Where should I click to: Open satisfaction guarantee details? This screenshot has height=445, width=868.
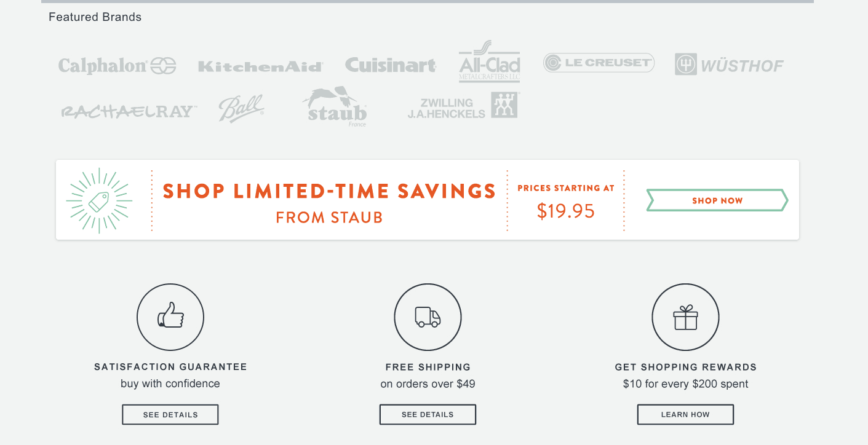pyautogui.click(x=170, y=414)
